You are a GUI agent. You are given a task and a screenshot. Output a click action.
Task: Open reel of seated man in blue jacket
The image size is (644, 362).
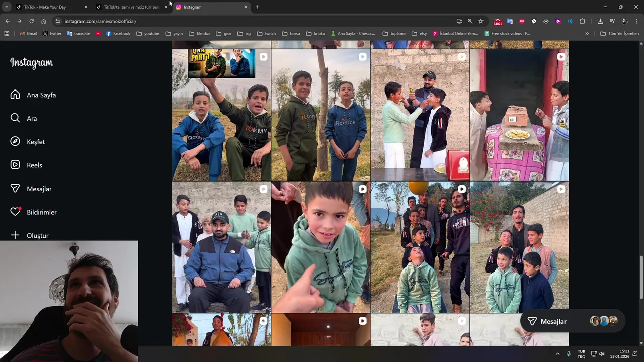221,247
